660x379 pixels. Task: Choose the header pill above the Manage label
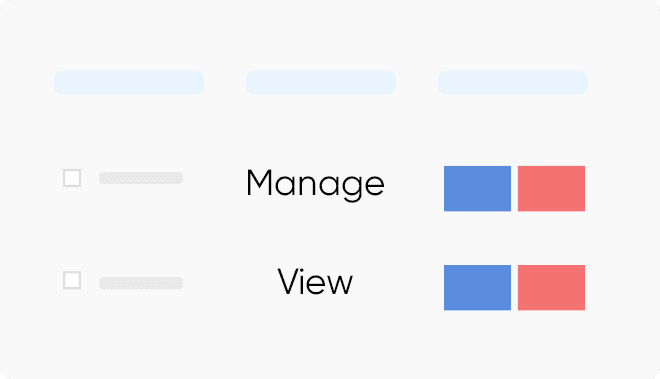click(321, 83)
